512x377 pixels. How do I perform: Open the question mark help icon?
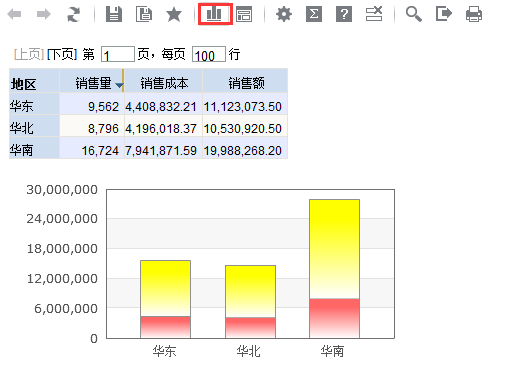344,14
